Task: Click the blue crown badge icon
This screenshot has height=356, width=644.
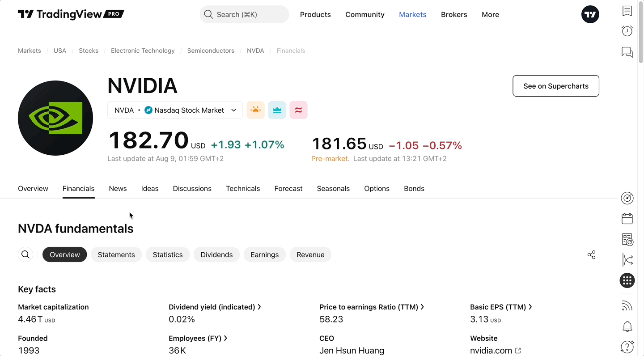Action: (x=277, y=110)
